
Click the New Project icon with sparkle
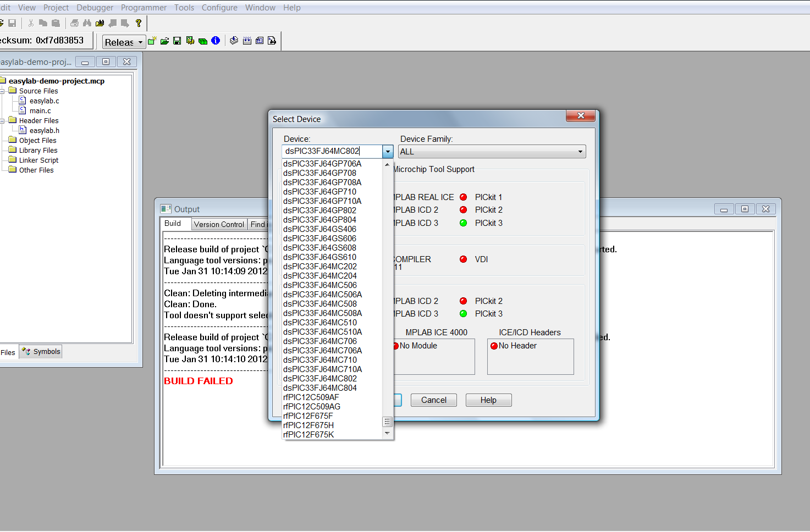pyautogui.click(x=152, y=41)
